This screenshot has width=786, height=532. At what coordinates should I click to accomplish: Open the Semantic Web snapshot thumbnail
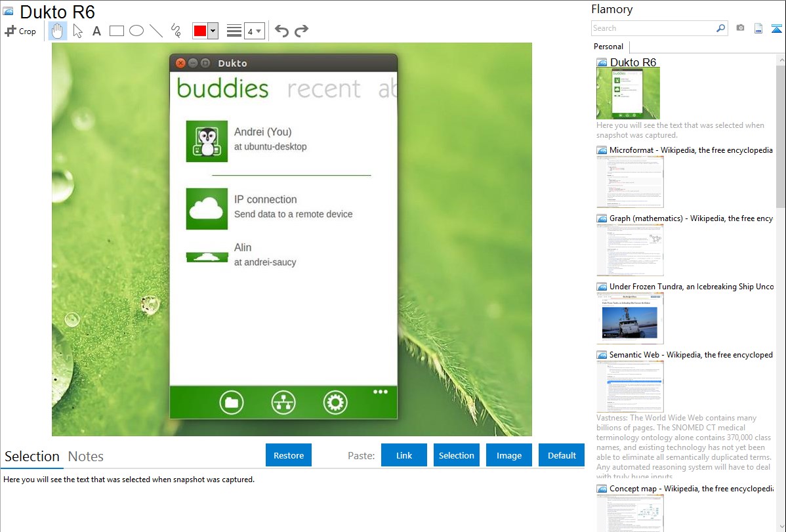coord(630,386)
